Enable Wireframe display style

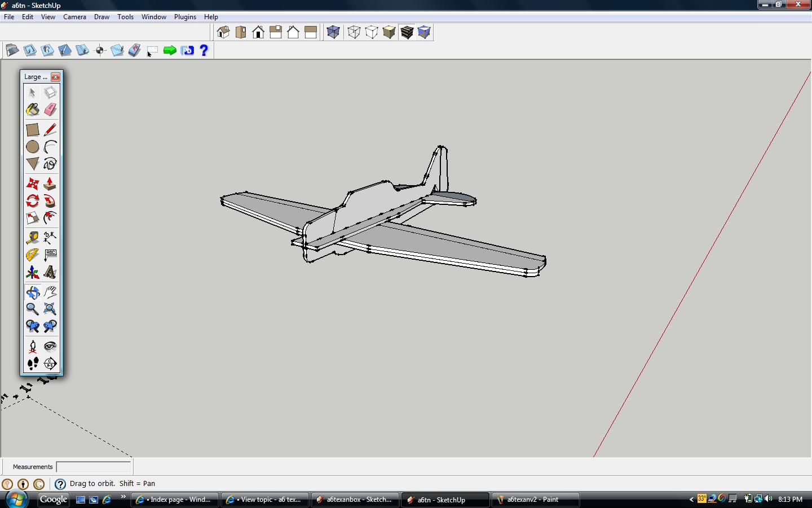pyautogui.click(x=354, y=32)
